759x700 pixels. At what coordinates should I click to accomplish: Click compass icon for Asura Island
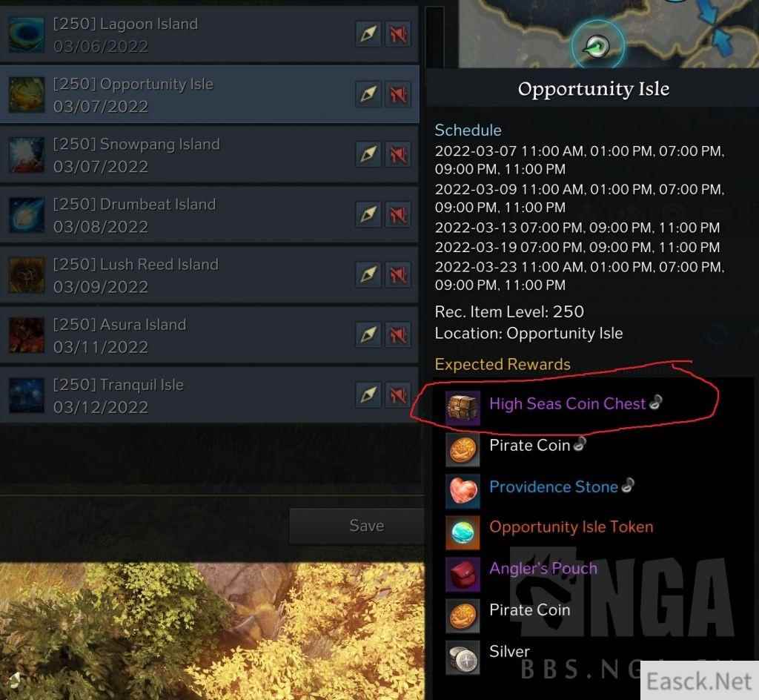tap(368, 334)
